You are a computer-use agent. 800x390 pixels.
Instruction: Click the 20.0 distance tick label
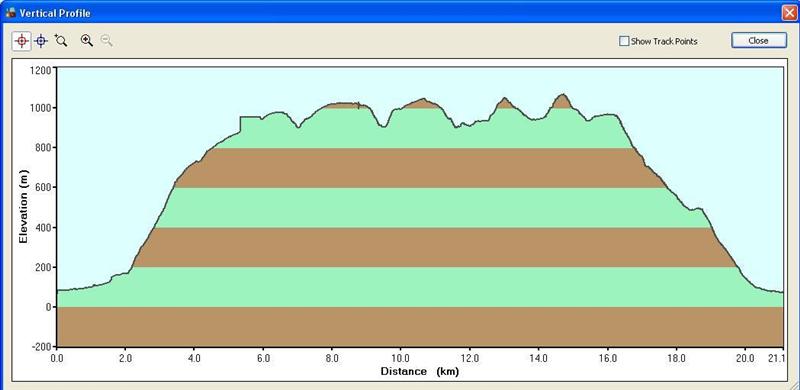click(x=745, y=358)
